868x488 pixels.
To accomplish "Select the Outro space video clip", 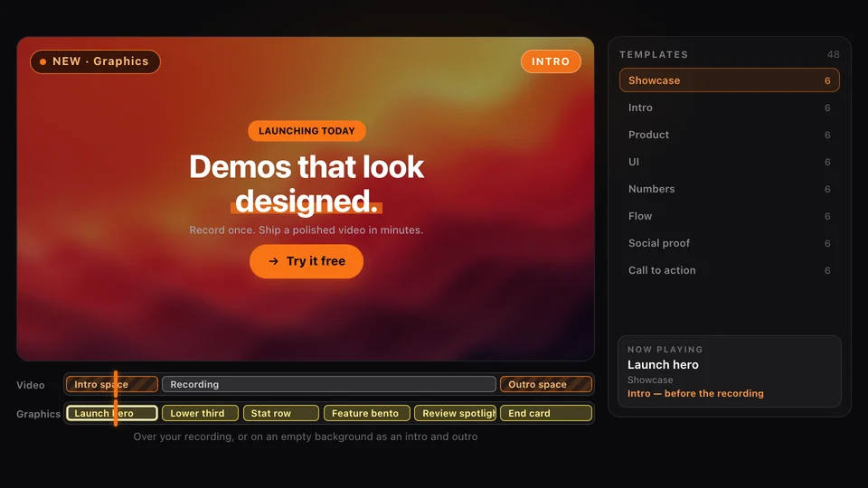I will point(546,384).
